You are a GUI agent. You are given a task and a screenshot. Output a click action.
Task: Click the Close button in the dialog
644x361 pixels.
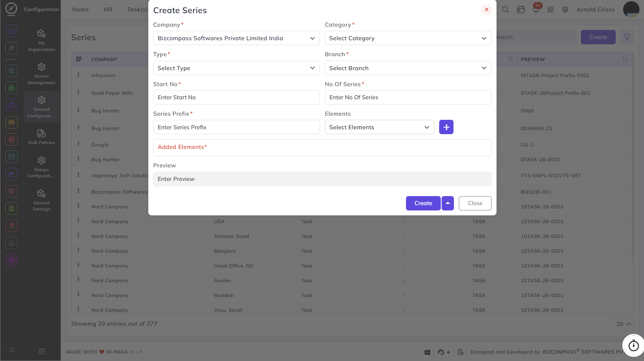[475, 203]
